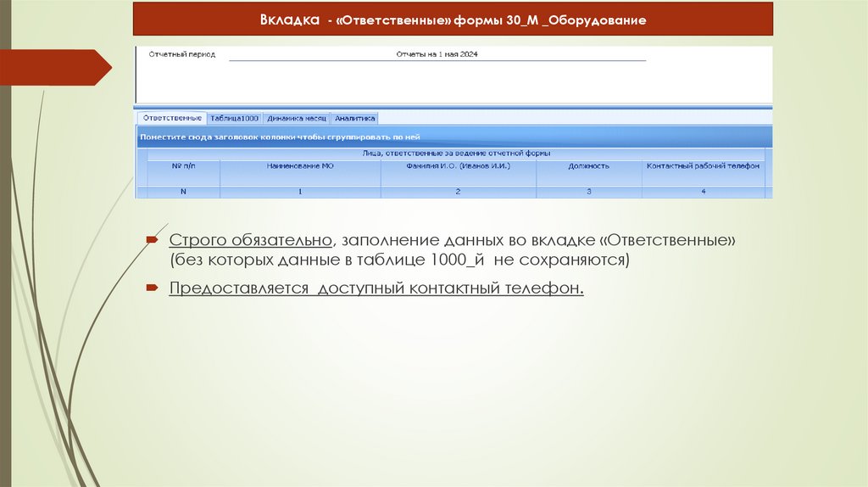Click the grouping panel Поместите сюда заголовок колонки
Viewport: 868px width, 487px height.
[454, 137]
